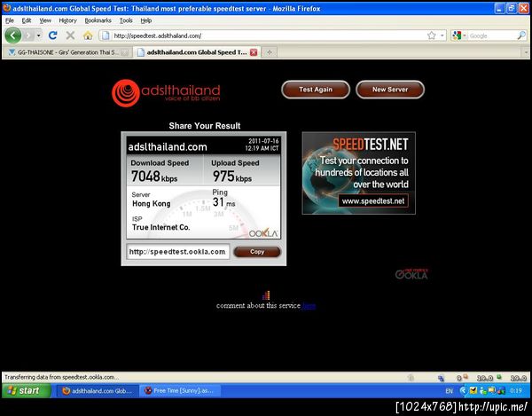Screen dimensions: 532x416
Task: Open the Help menu
Action: [146, 20]
